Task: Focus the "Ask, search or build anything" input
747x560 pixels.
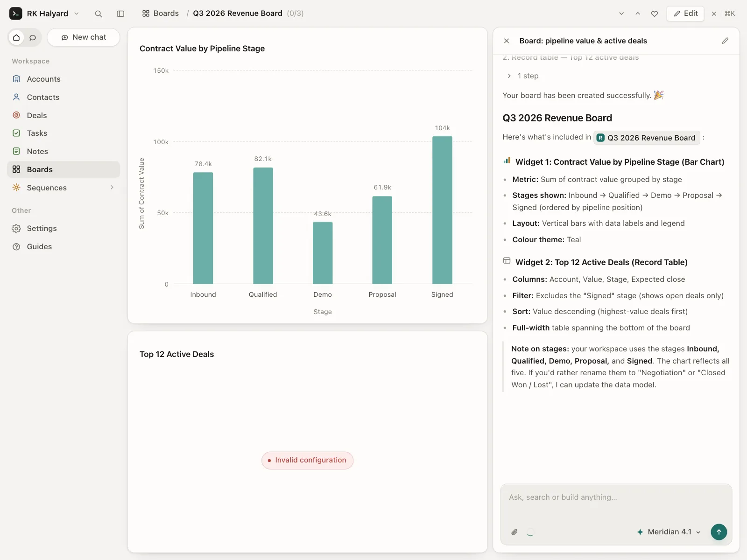Action: point(616,497)
